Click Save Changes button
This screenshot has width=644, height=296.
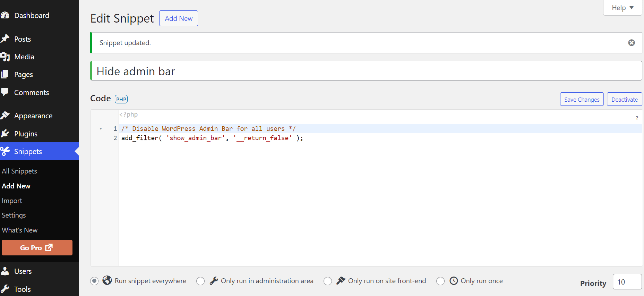click(x=582, y=99)
